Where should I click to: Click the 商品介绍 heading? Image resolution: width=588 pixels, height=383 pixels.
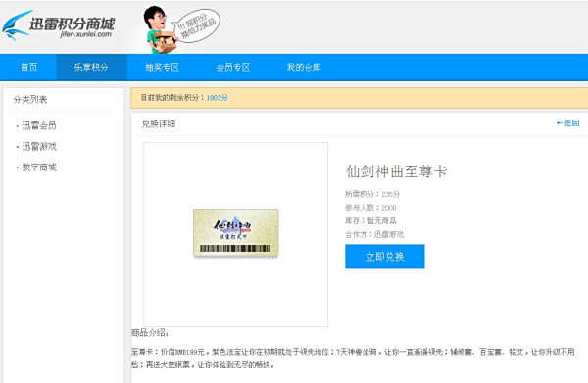pyautogui.click(x=150, y=333)
